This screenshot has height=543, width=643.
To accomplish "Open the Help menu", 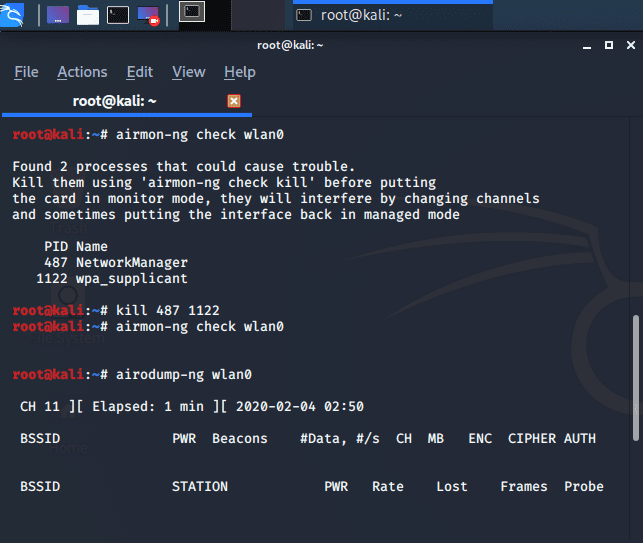I will 240,72.
